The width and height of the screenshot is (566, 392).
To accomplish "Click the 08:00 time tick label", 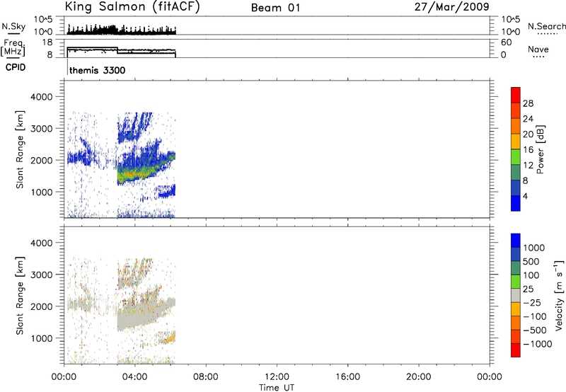I will click(205, 377).
